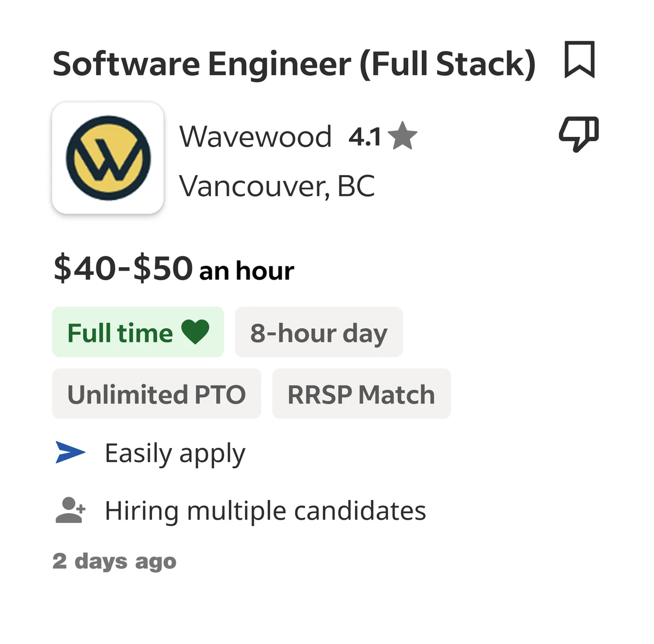Click the thumbs-down not interested icon
654x644 pixels.
click(x=579, y=134)
